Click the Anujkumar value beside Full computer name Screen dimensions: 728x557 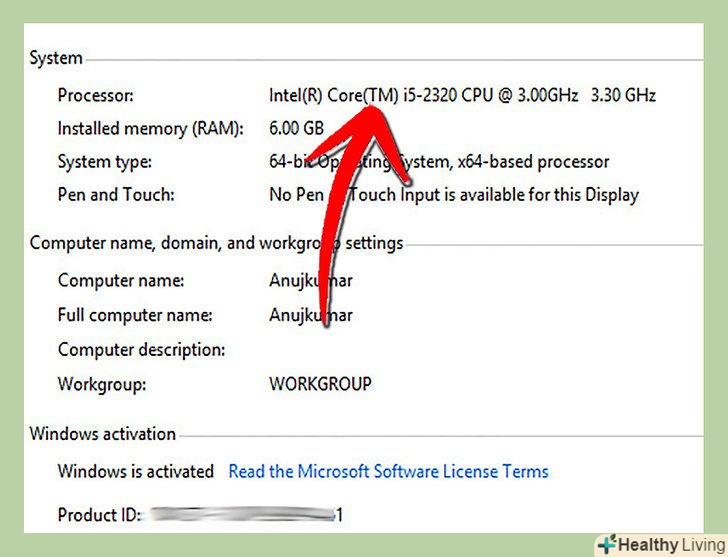pyautogui.click(x=311, y=315)
